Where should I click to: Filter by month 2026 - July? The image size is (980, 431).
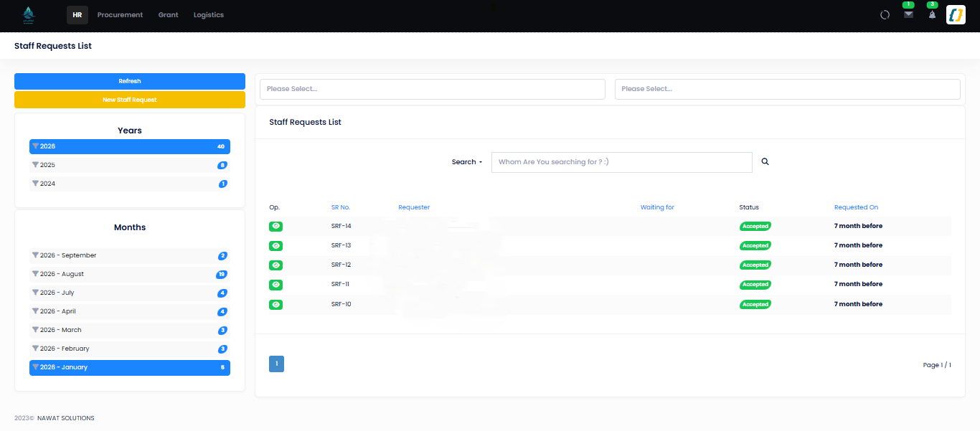pos(130,293)
